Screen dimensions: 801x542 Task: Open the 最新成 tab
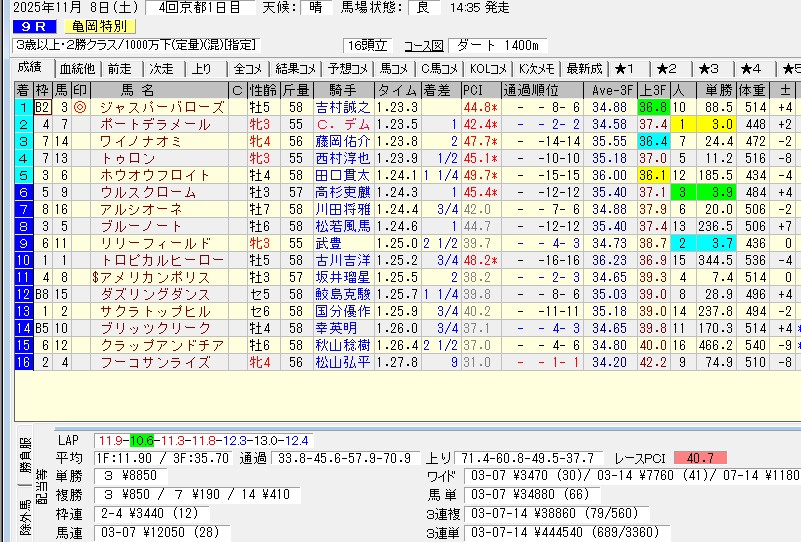coord(584,69)
